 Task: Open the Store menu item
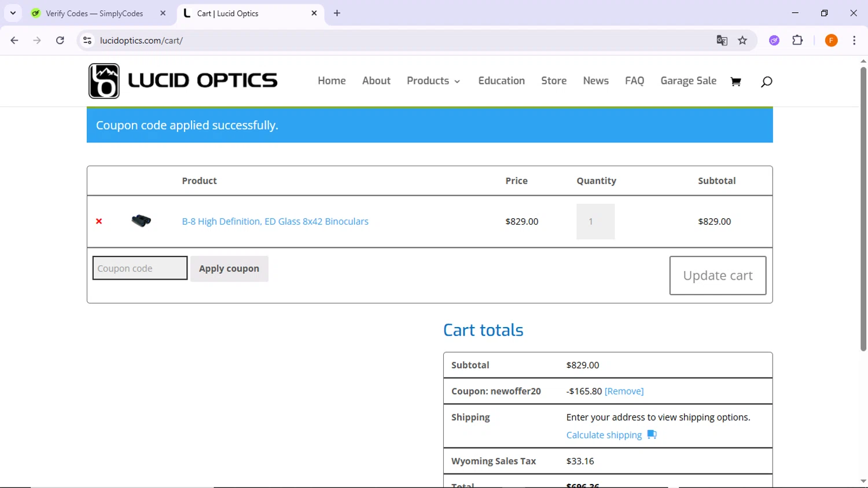tap(554, 81)
